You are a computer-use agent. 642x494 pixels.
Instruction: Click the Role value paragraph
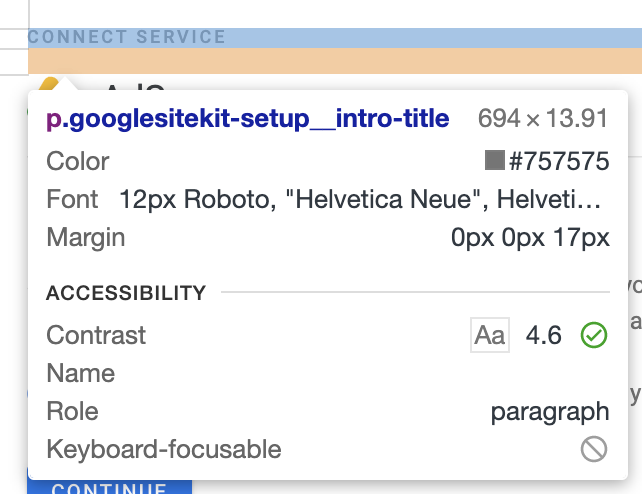pyautogui.click(x=549, y=411)
